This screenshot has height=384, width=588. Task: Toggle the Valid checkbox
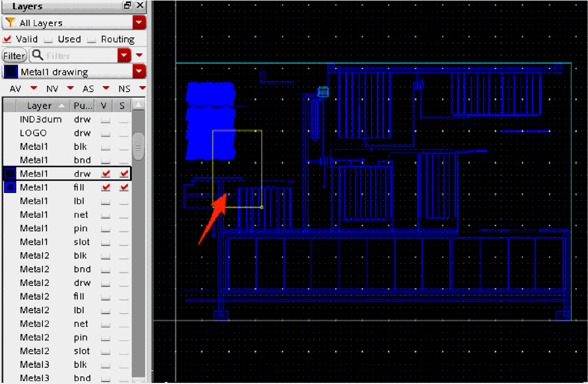7,39
